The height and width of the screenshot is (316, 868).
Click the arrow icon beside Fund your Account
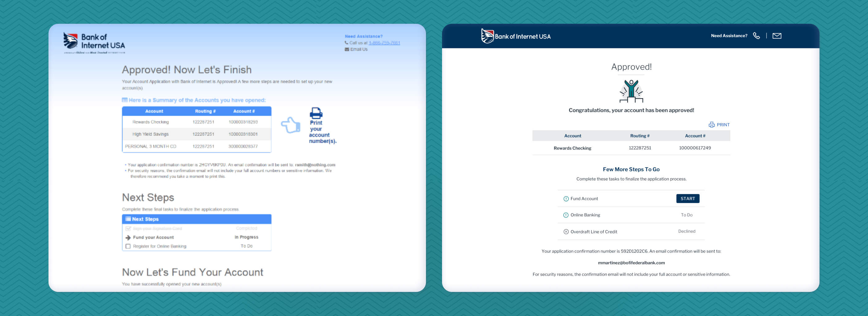click(128, 238)
